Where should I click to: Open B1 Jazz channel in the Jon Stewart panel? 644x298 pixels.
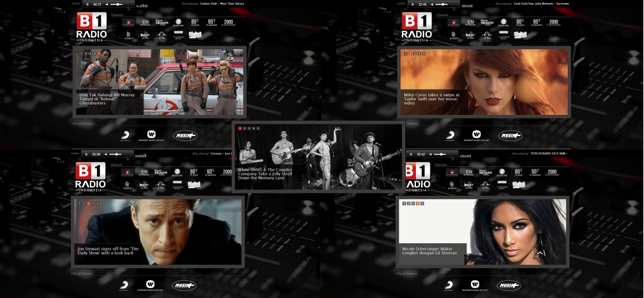coord(143,186)
